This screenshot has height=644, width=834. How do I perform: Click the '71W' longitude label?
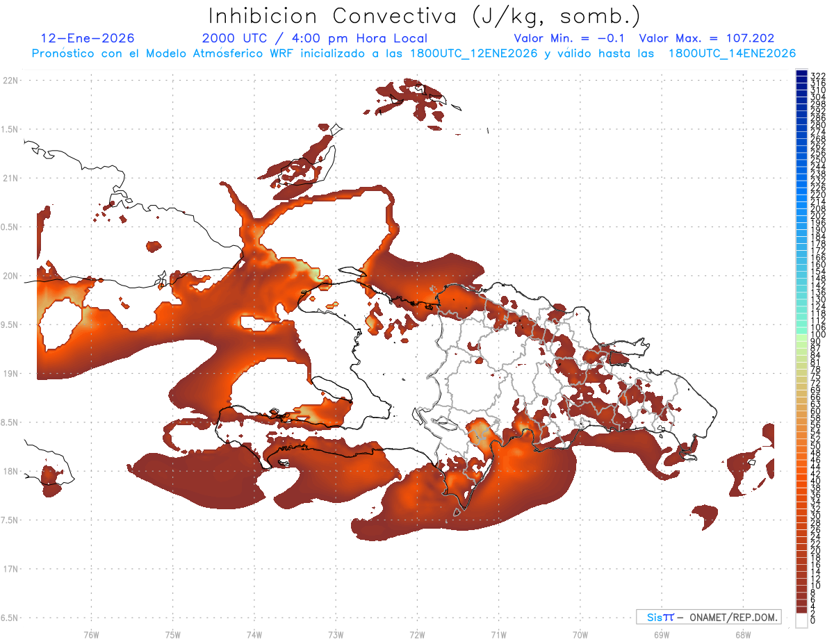498,634
